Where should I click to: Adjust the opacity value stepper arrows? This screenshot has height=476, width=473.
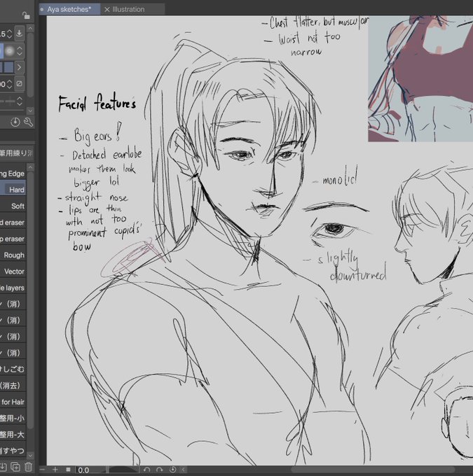10,83
